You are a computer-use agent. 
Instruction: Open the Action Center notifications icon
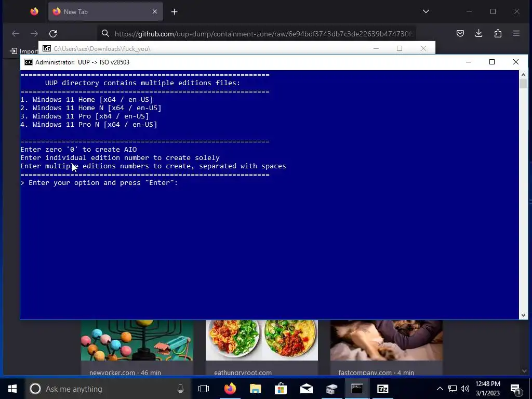[x=516, y=389]
